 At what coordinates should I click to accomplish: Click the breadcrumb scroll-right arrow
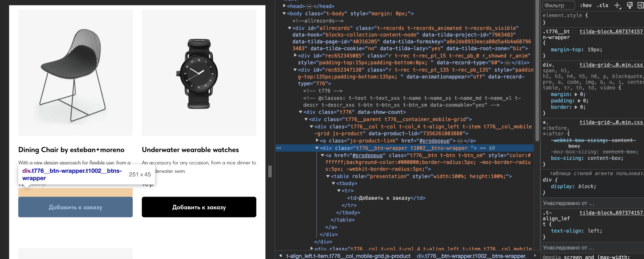[x=535, y=256]
